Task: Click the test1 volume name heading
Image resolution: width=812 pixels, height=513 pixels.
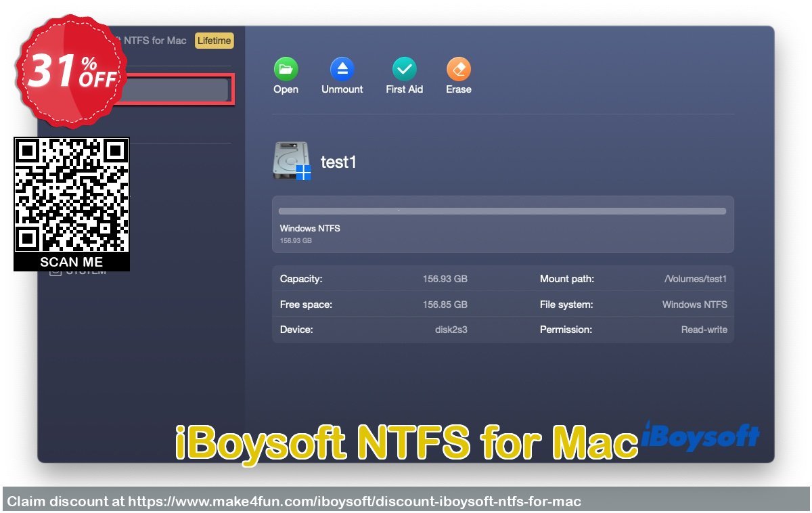Action: tap(338, 162)
